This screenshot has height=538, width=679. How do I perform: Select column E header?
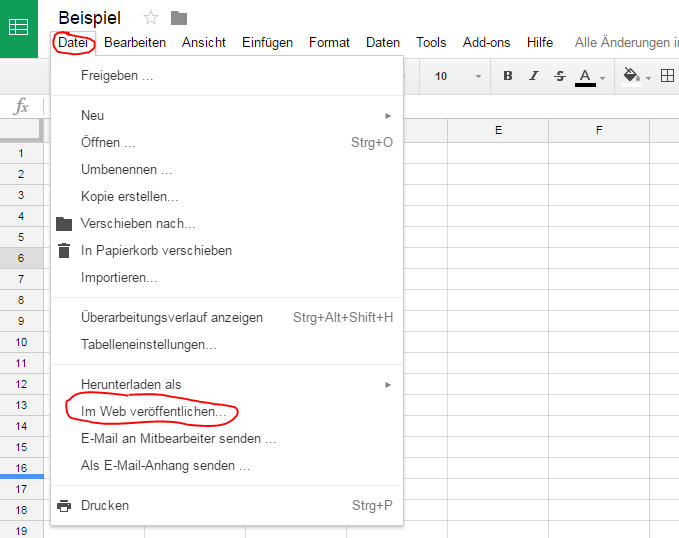(497, 131)
